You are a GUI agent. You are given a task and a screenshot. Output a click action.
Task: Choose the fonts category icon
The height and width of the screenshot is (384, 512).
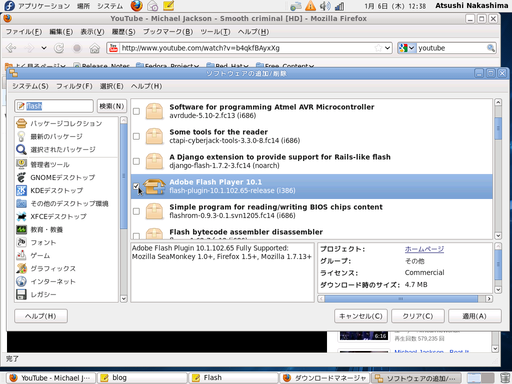21,242
